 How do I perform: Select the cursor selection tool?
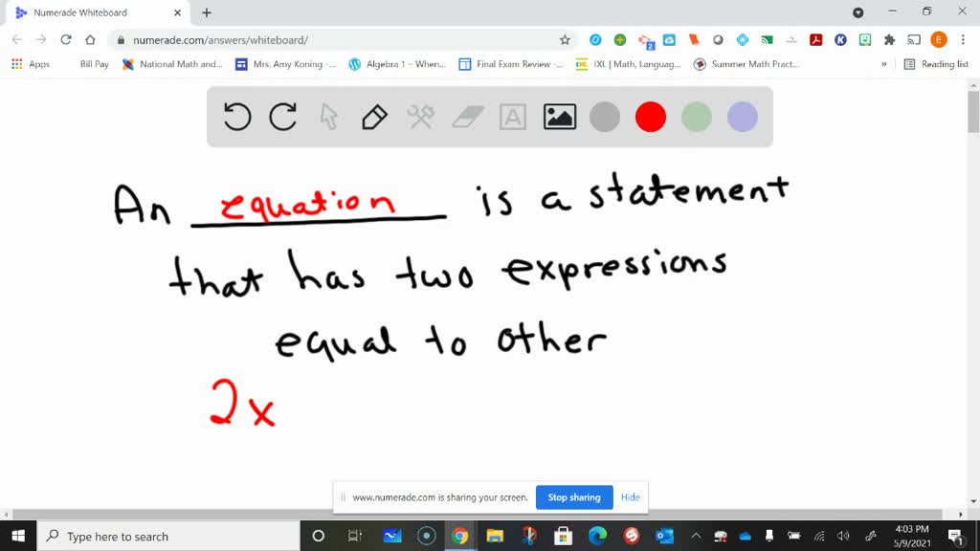pyautogui.click(x=328, y=117)
